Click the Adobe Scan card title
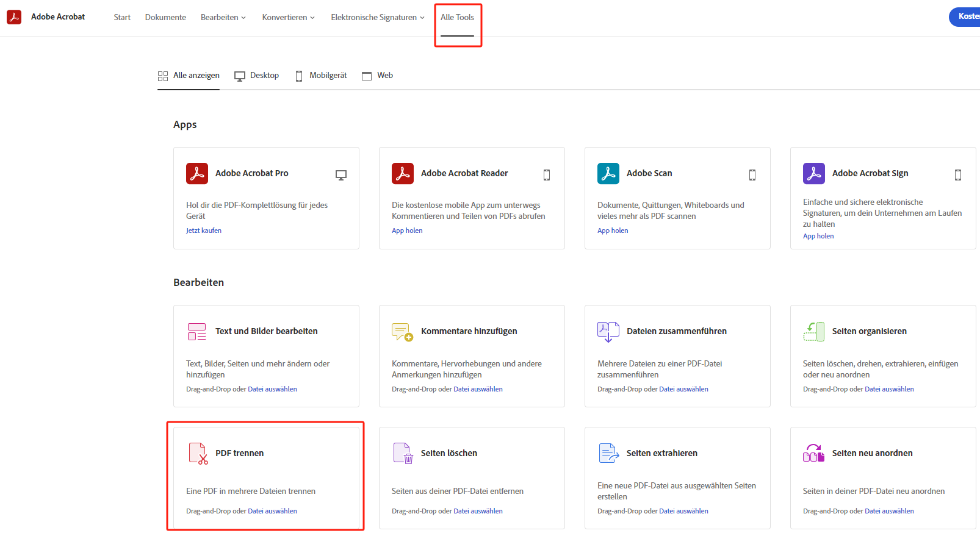The height and width of the screenshot is (536, 980). coord(649,173)
